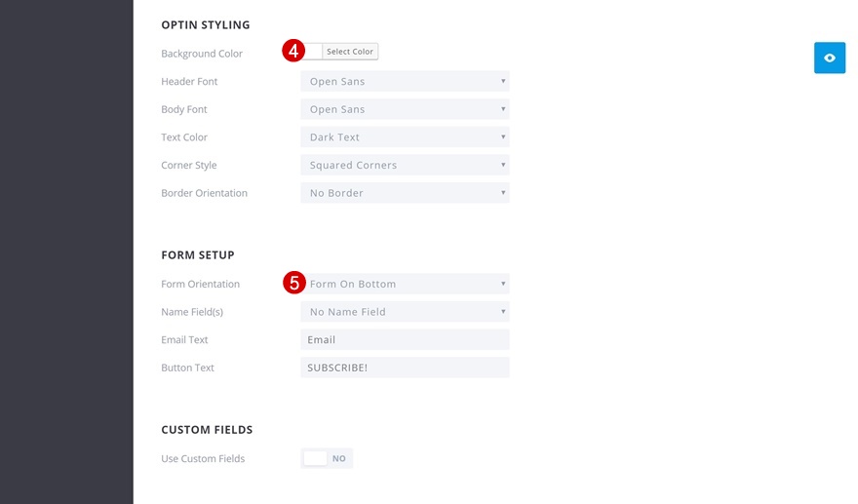
Task: Expand the Body Font dropdown
Action: pyautogui.click(x=405, y=110)
